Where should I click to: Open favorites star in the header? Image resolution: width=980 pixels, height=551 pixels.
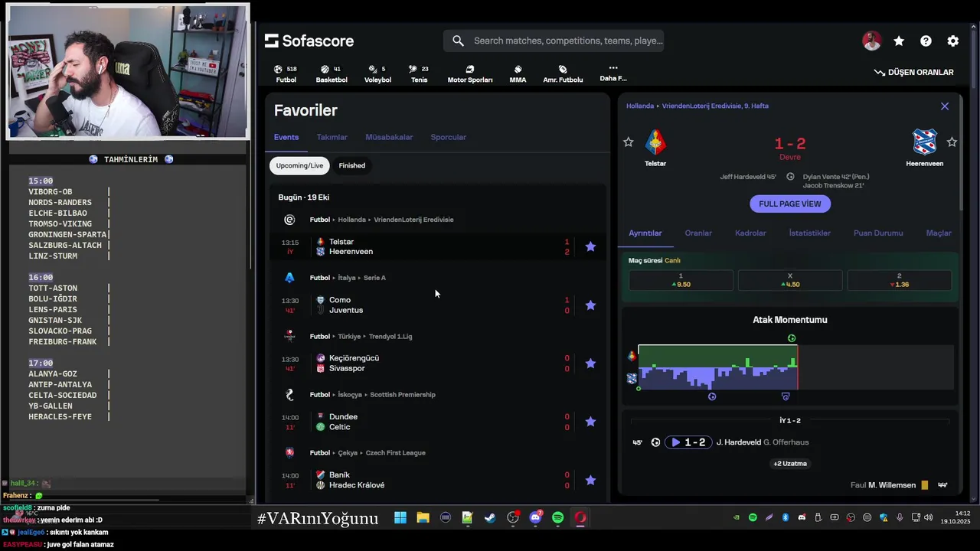[x=899, y=41]
